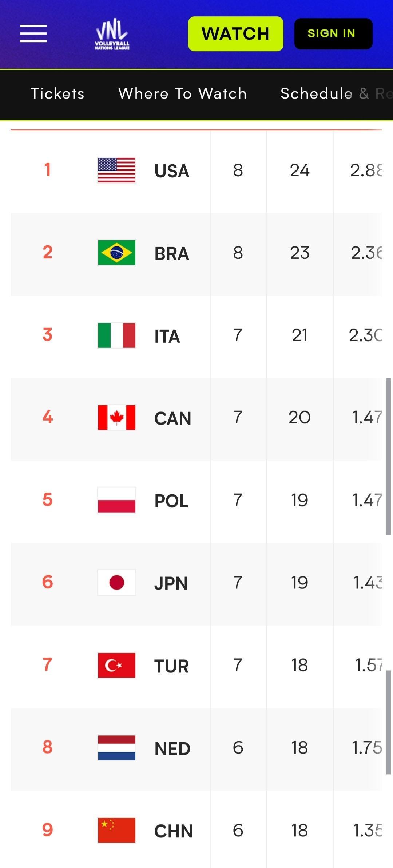Select the China flag icon
393x868 pixels.
pyautogui.click(x=117, y=830)
